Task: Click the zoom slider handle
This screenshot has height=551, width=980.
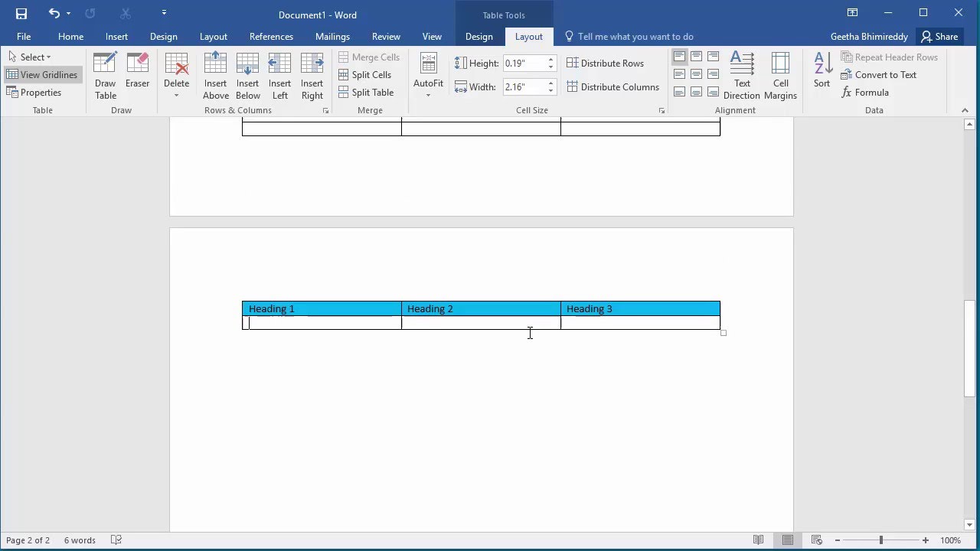Action: pyautogui.click(x=880, y=540)
